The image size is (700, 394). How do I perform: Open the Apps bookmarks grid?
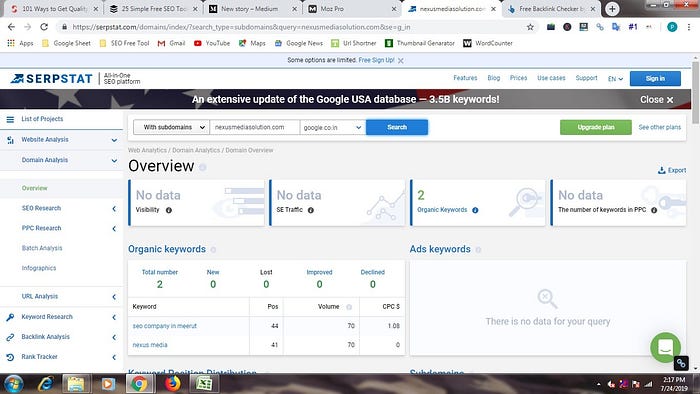(x=20, y=43)
